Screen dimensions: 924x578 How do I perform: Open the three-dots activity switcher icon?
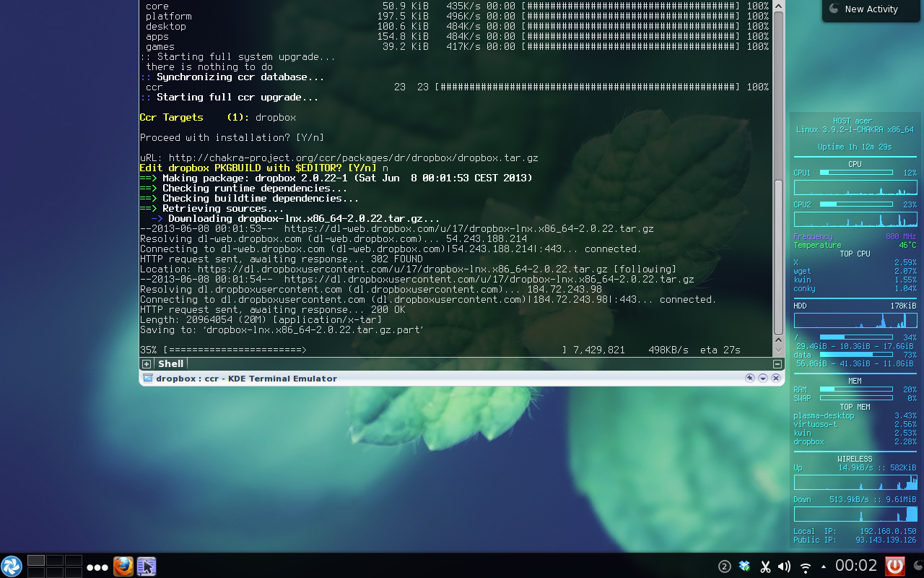pos(97,567)
